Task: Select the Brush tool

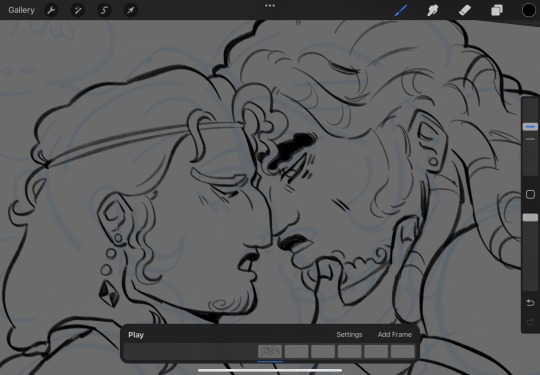Action: (401, 10)
